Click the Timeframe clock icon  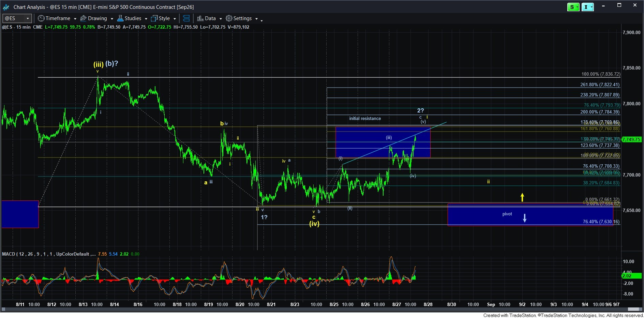(41, 18)
